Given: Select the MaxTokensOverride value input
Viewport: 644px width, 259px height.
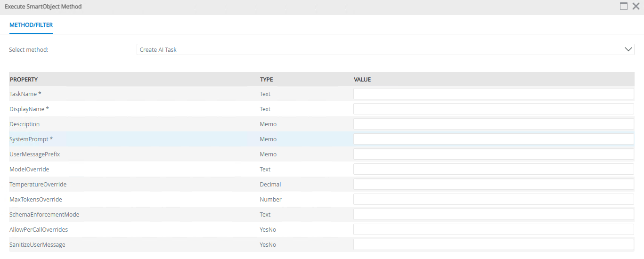Looking at the screenshot, I should [493, 199].
